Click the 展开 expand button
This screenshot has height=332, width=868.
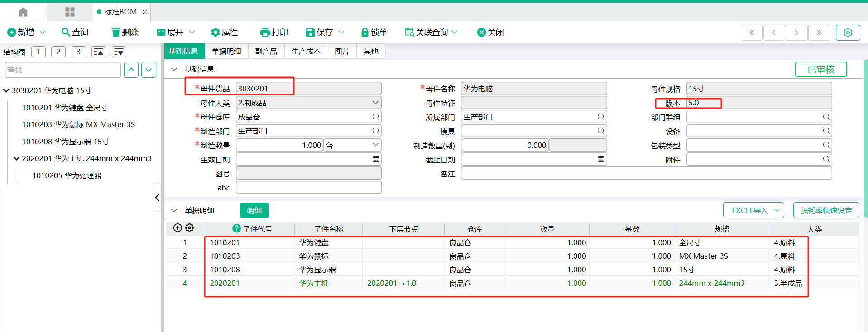tap(170, 32)
